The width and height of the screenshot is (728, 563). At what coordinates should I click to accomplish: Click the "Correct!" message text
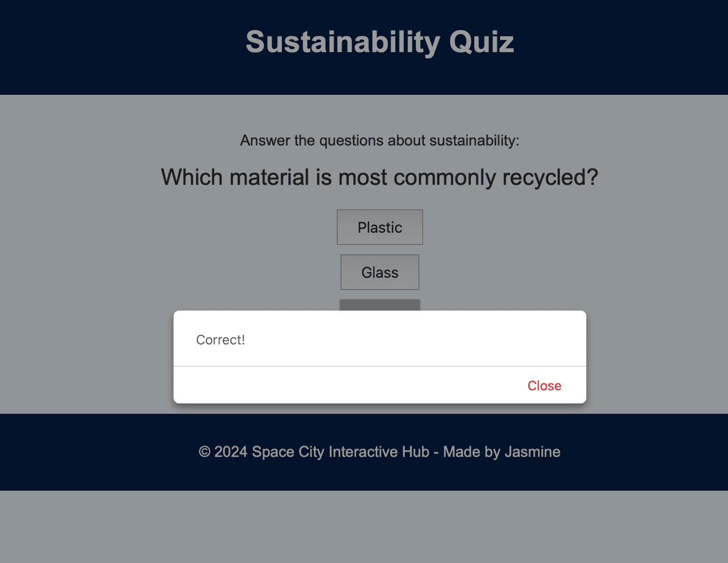[221, 340]
